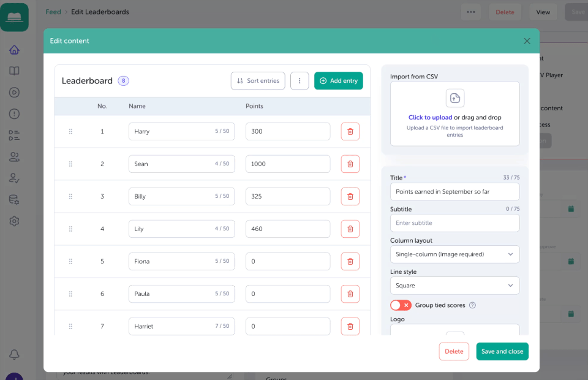Click the name field containing Fiona
The image size is (588, 380).
click(x=182, y=262)
